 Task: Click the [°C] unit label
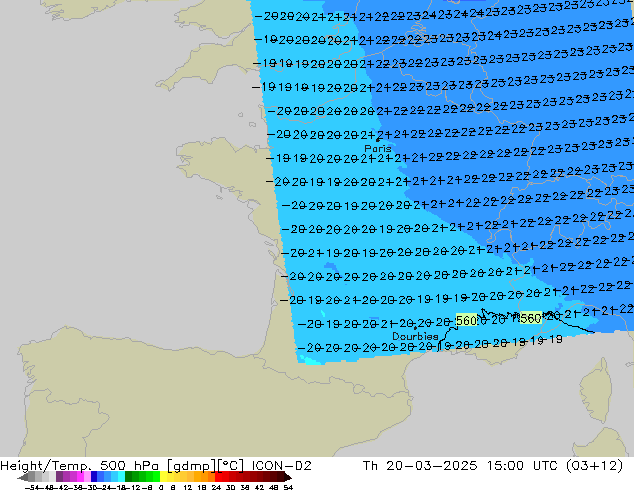pyautogui.click(x=231, y=466)
